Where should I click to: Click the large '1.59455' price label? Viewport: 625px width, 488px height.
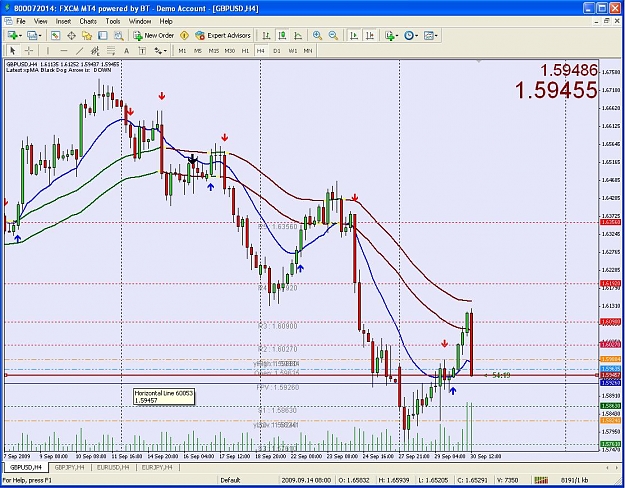pyautogui.click(x=556, y=90)
